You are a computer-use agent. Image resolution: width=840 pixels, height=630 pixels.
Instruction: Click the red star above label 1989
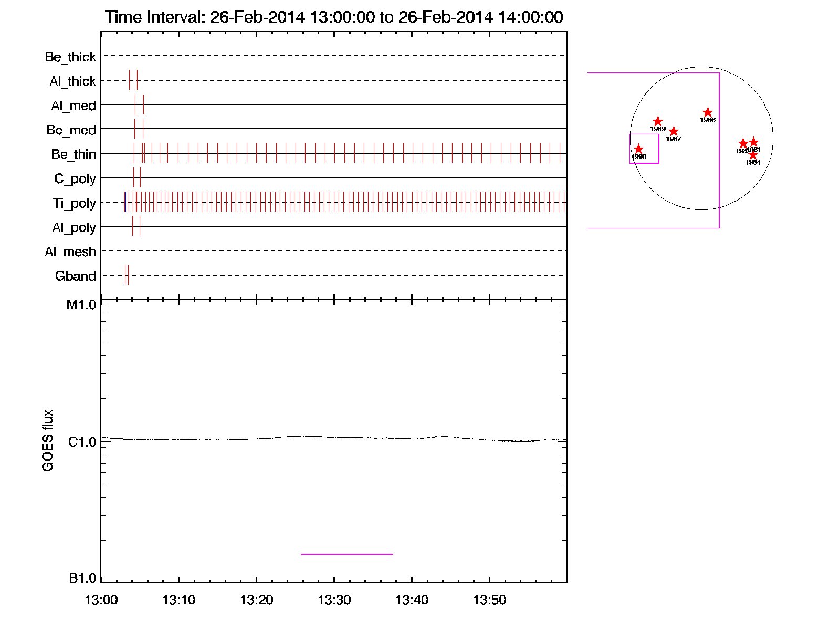click(x=658, y=122)
